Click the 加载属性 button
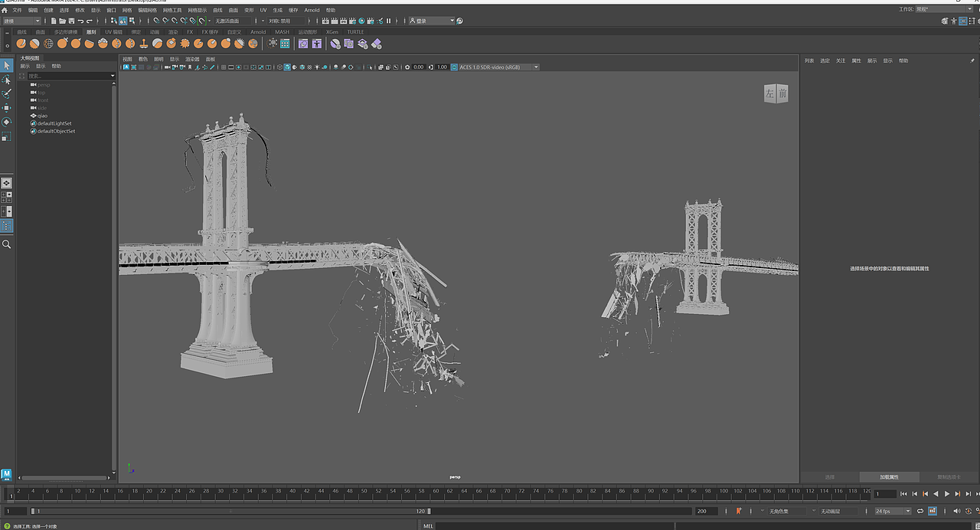Screen dimensions: 980x530 (888, 476)
